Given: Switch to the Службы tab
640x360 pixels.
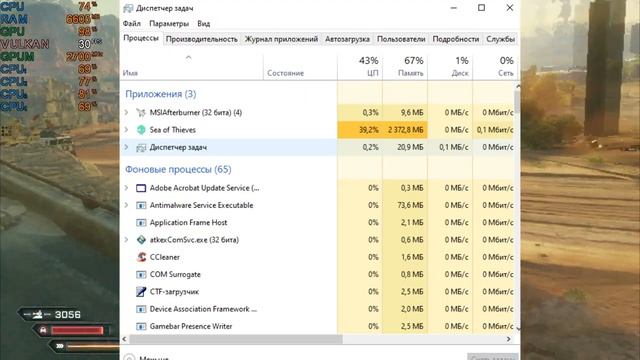Looking at the screenshot, I should coord(500,39).
